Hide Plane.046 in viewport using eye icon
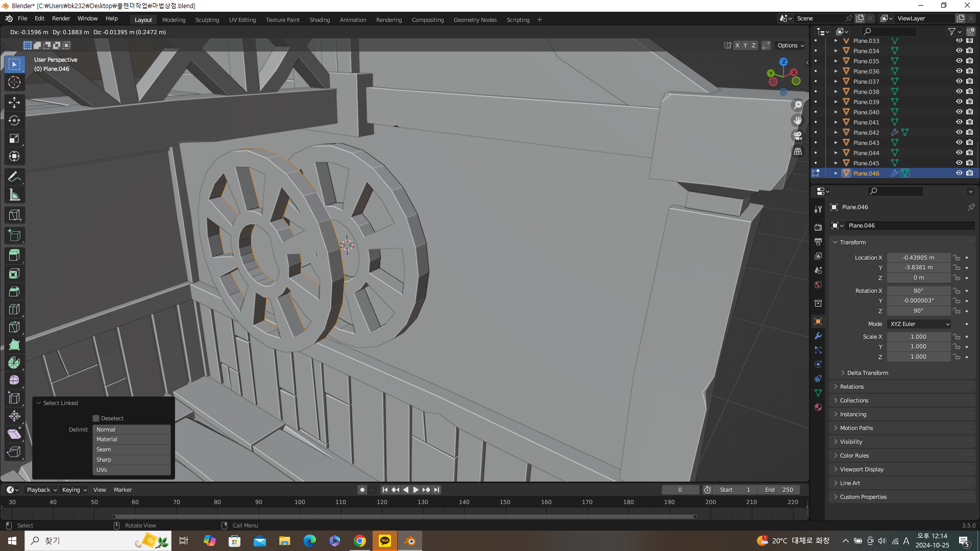Viewport: 980px width, 551px height. (x=959, y=173)
